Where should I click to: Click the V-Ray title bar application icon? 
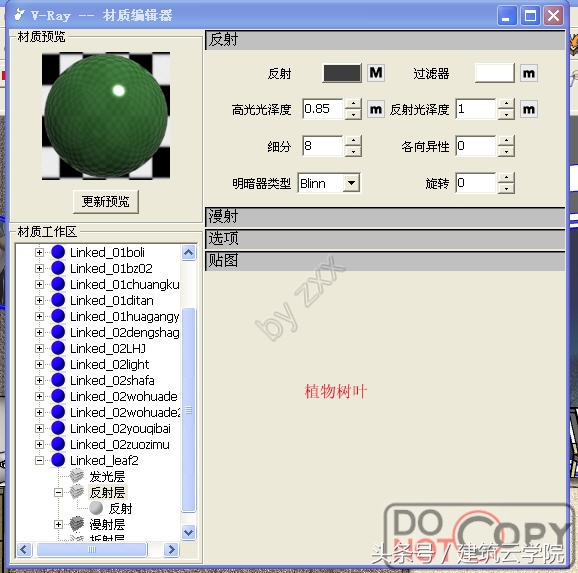pyautogui.click(x=19, y=15)
